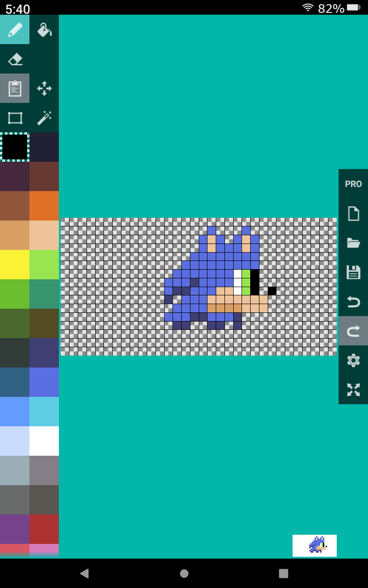Choose the teal green swatch
The height and width of the screenshot is (588, 368).
(x=44, y=294)
